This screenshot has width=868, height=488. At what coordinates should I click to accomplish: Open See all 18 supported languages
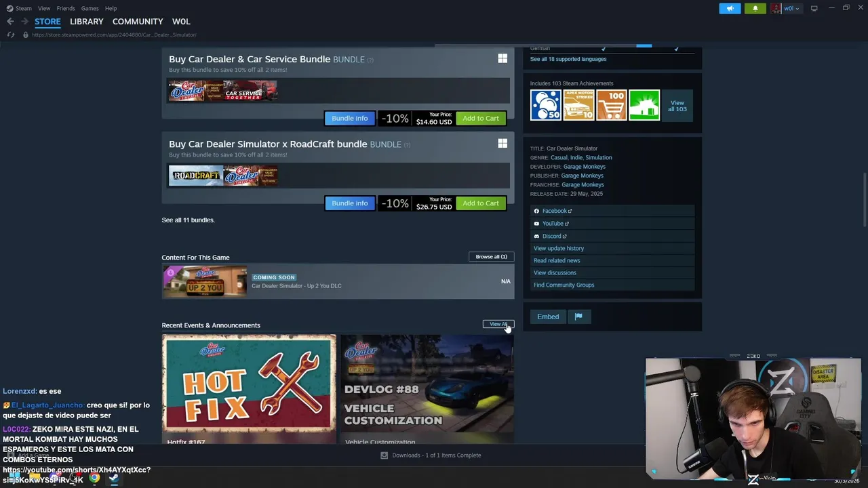coord(568,59)
